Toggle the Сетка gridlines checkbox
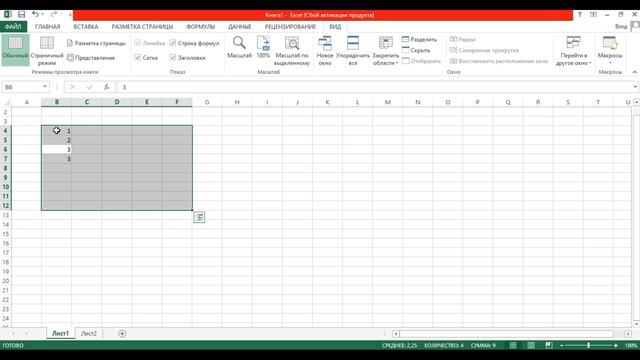640x360 pixels. coord(138,58)
